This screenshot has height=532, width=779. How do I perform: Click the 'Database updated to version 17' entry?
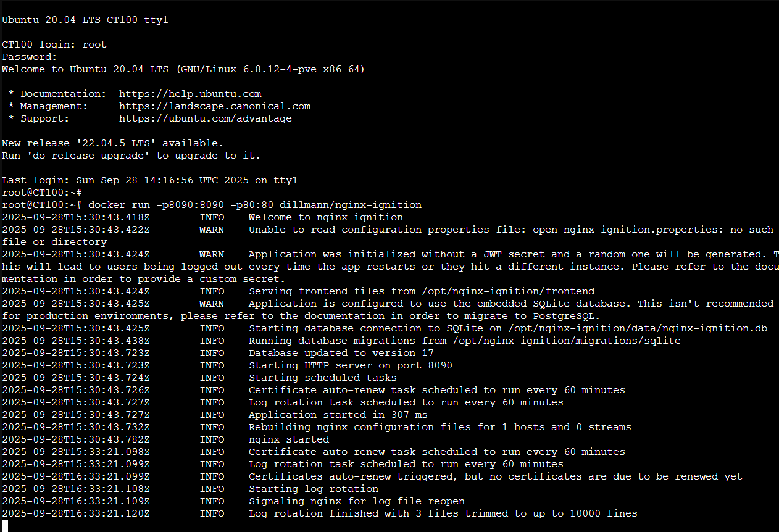[x=341, y=353]
